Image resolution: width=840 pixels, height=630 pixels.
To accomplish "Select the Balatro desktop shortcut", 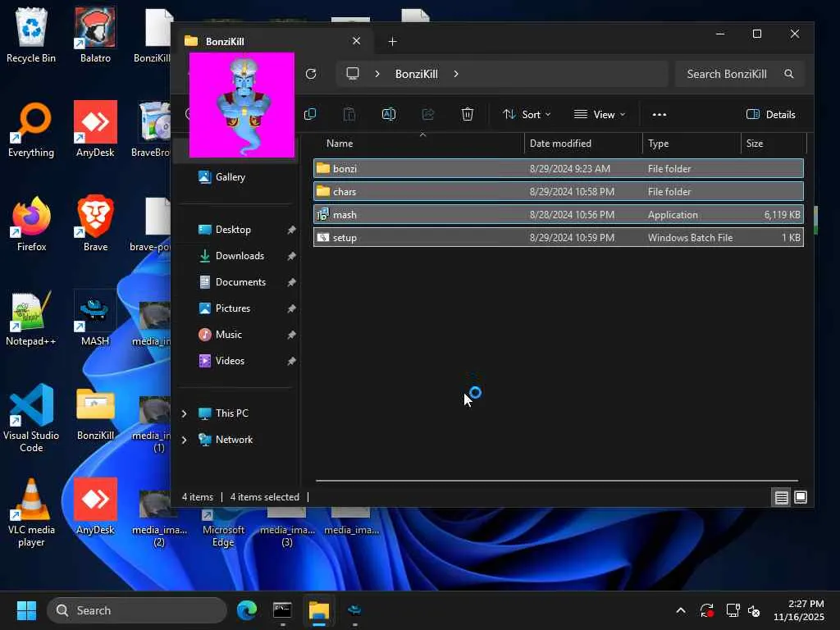I will 95,35.
